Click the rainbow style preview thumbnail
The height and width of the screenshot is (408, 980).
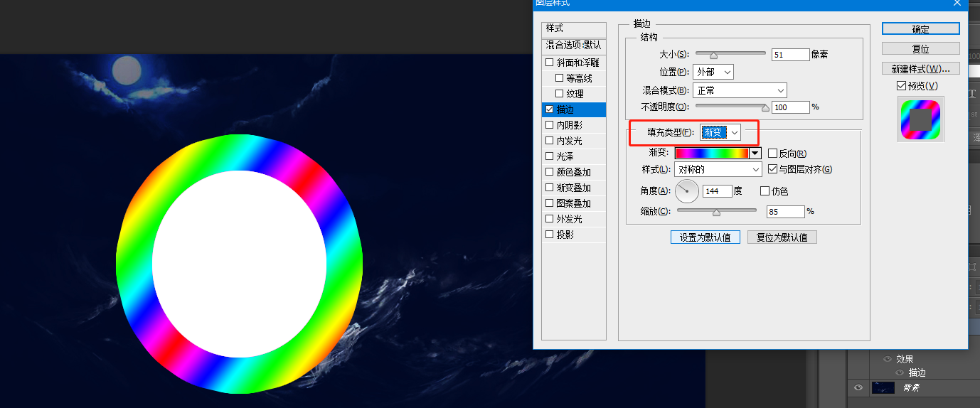click(920, 119)
